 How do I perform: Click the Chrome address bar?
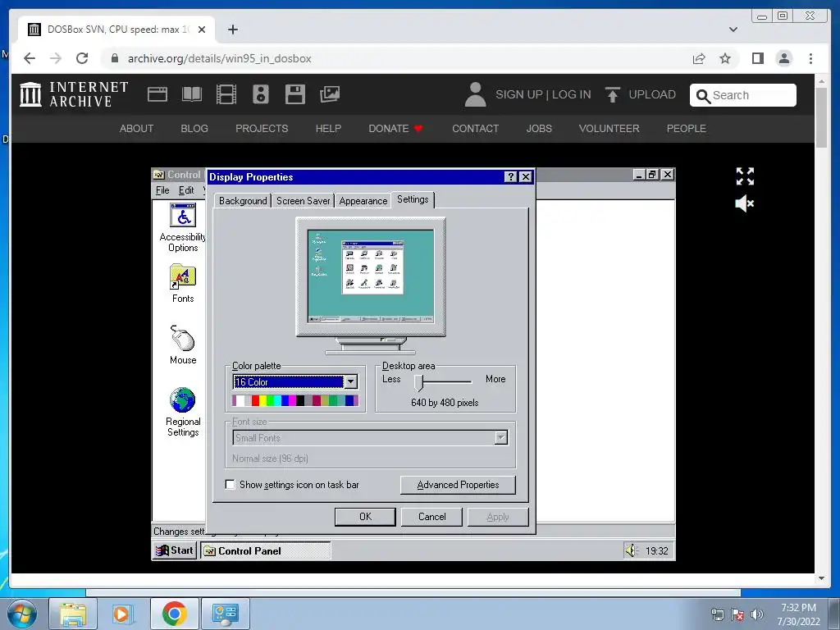[396, 58]
